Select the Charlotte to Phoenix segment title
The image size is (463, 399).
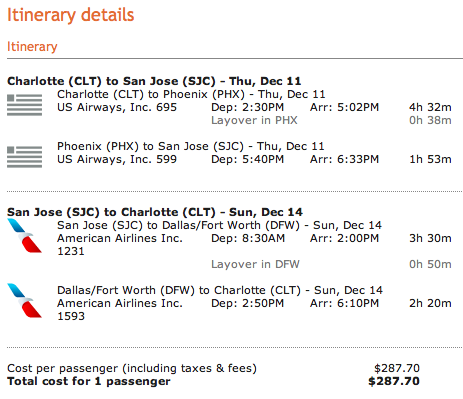[191, 94]
